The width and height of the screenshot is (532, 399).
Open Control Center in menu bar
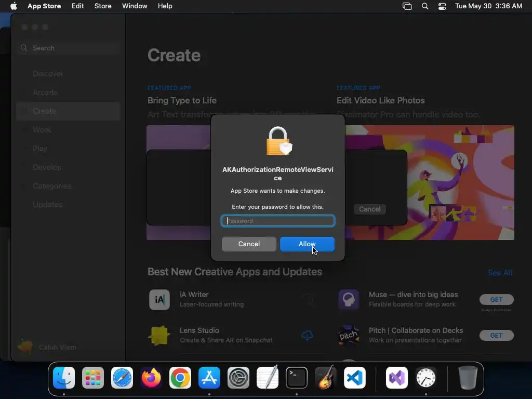(x=442, y=6)
